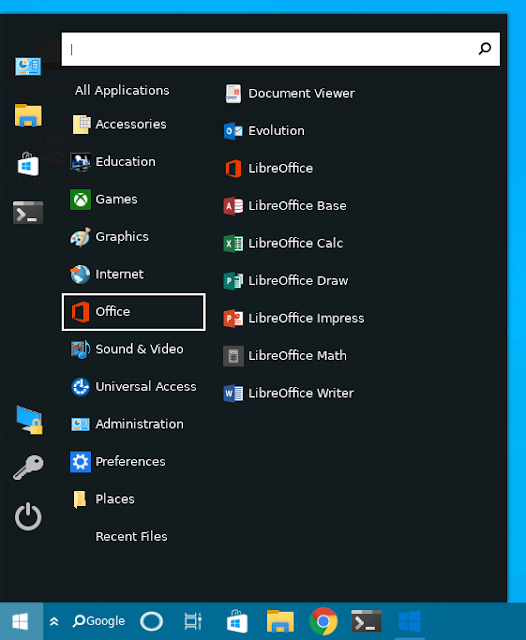Launch Google Chrome from taskbar

pyautogui.click(x=324, y=622)
